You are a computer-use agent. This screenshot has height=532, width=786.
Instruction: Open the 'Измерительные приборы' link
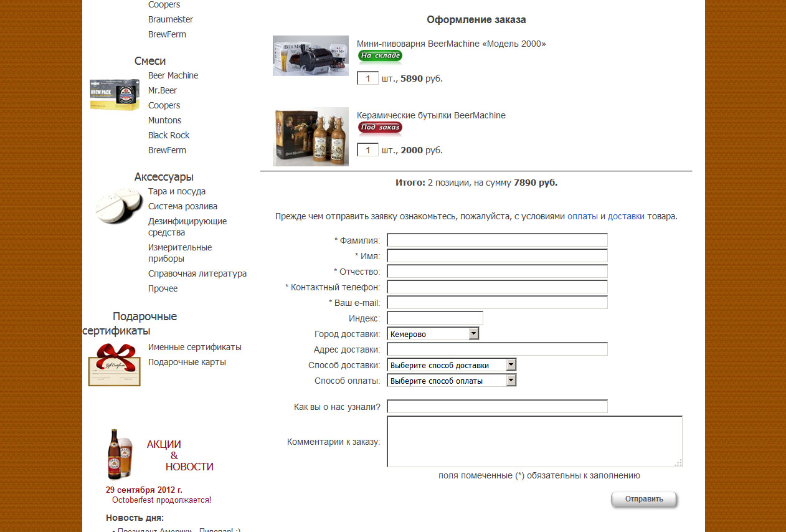pos(180,253)
